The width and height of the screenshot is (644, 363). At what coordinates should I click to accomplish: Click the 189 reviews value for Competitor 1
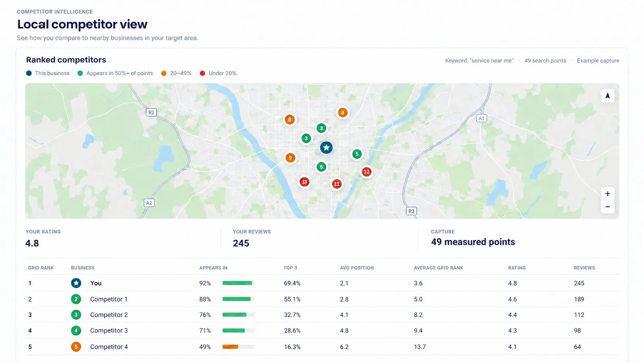[x=579, y=299]
